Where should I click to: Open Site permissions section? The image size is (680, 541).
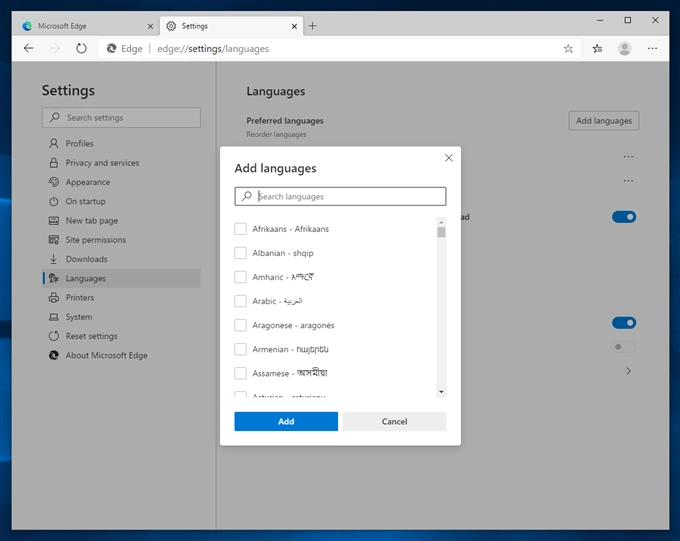tap(121, 239)
